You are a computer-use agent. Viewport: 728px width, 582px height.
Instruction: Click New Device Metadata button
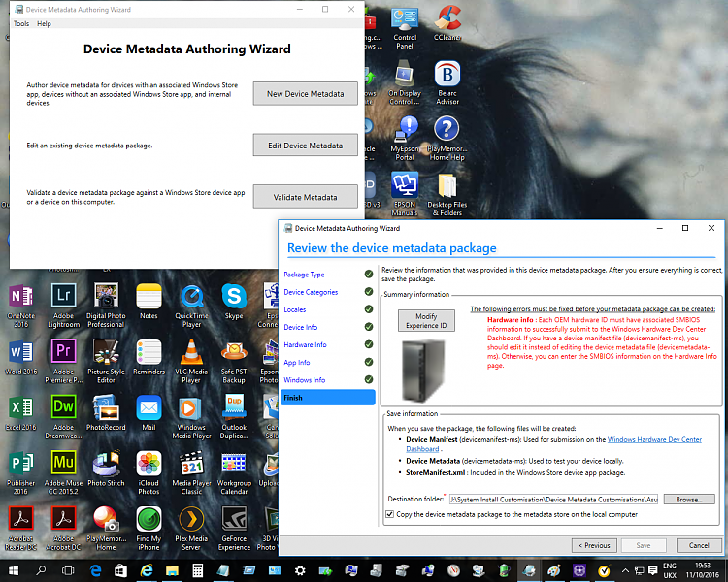pos(305,94)
